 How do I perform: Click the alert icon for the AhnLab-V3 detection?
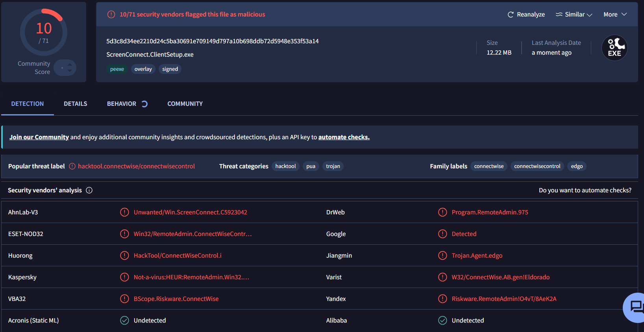124,212
